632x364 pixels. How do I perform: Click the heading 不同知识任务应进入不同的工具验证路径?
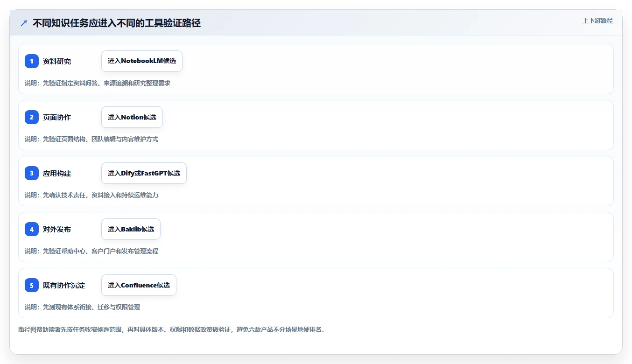coord(117,23)
